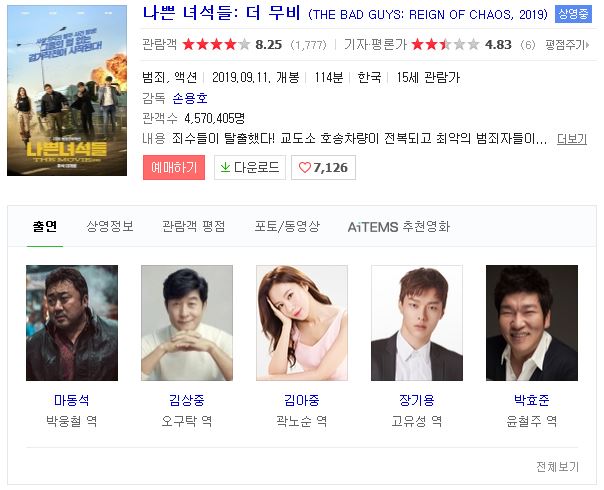Image resolution: width=604 pixels, height=490 pixels.
Task: Open 김아중 actor photo
Action: (302, 323)
